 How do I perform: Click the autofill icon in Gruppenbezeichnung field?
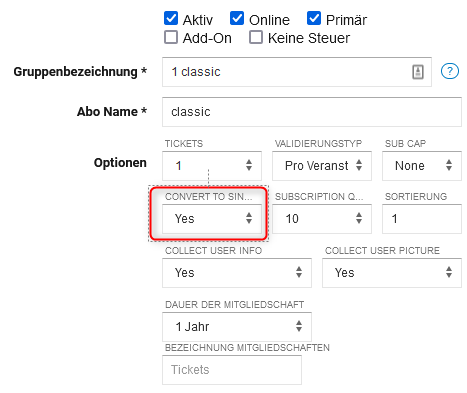(418, 72)
